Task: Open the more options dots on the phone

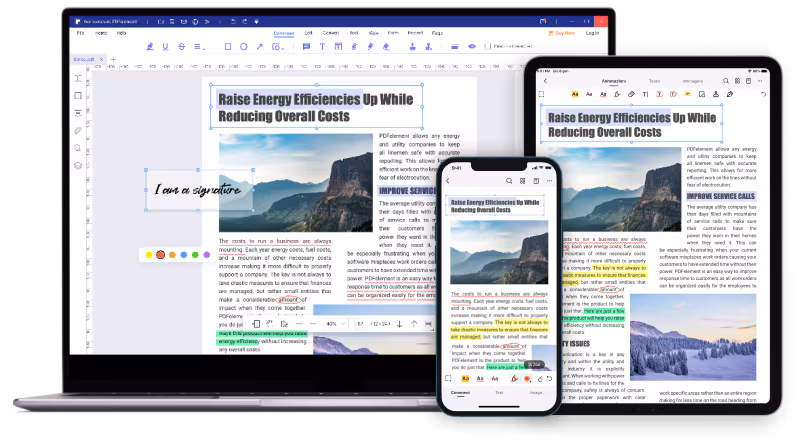Action: [x=549, y=181]
